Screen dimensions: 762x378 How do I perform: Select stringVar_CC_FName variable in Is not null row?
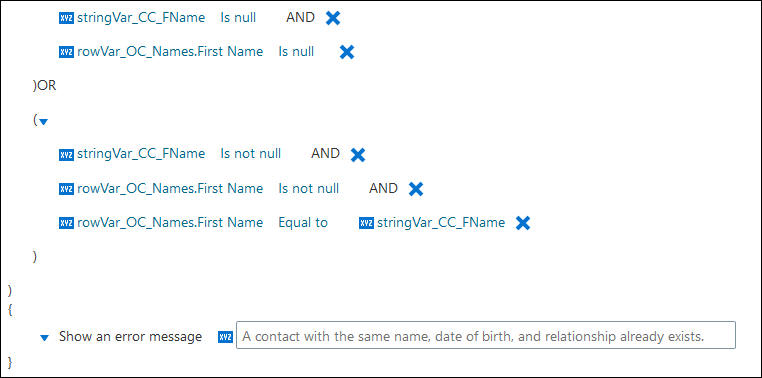(141, 154)
